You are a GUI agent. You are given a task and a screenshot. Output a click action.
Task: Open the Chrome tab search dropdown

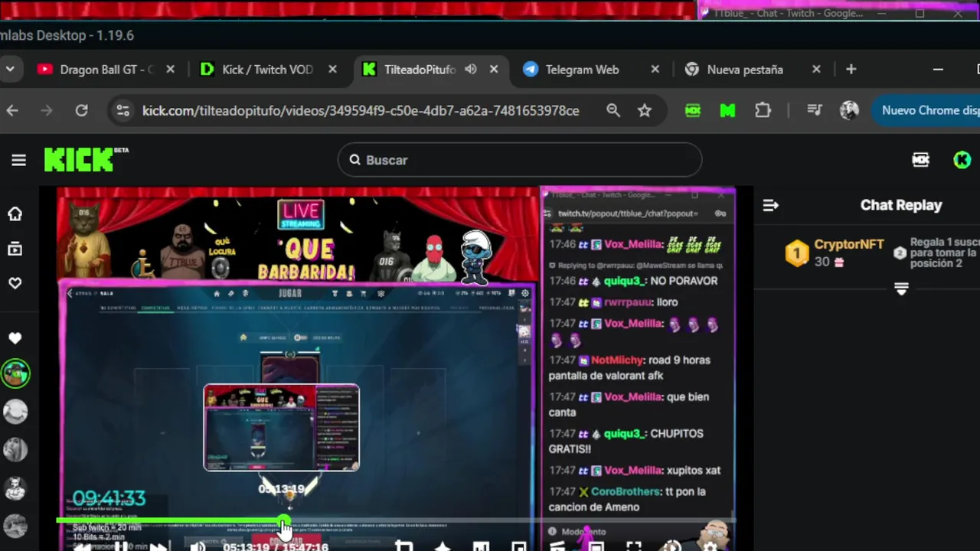pos(10,70)
